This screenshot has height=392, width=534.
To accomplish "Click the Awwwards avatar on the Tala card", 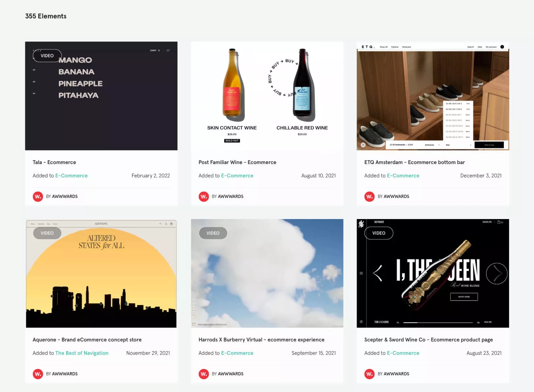I will [x=38, y=196].
